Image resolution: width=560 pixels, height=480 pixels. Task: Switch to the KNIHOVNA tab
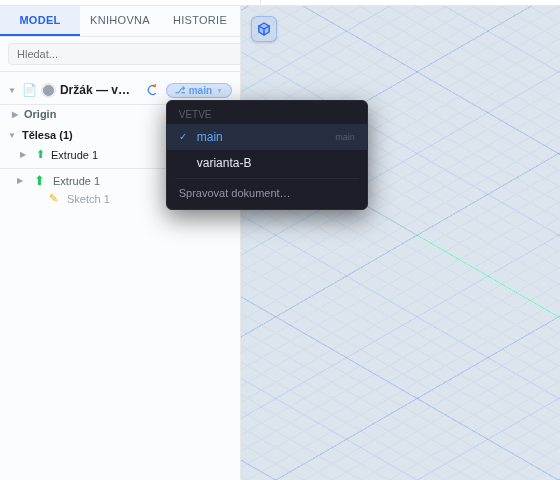pos(120,20)
